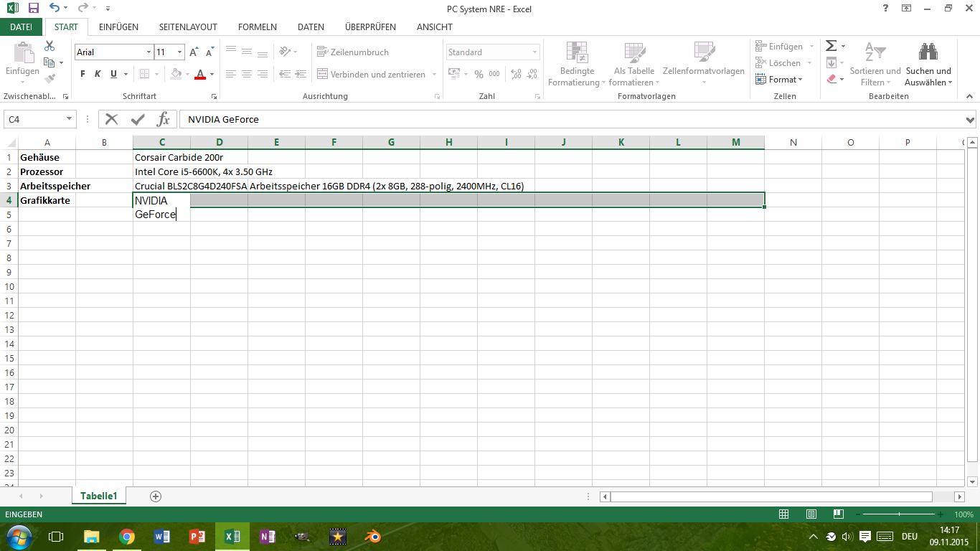Image resolution: width=980 pixels, height=551 pixels.
Task: Click the AutoSum sigma icon
Action: tap(831, 46)
